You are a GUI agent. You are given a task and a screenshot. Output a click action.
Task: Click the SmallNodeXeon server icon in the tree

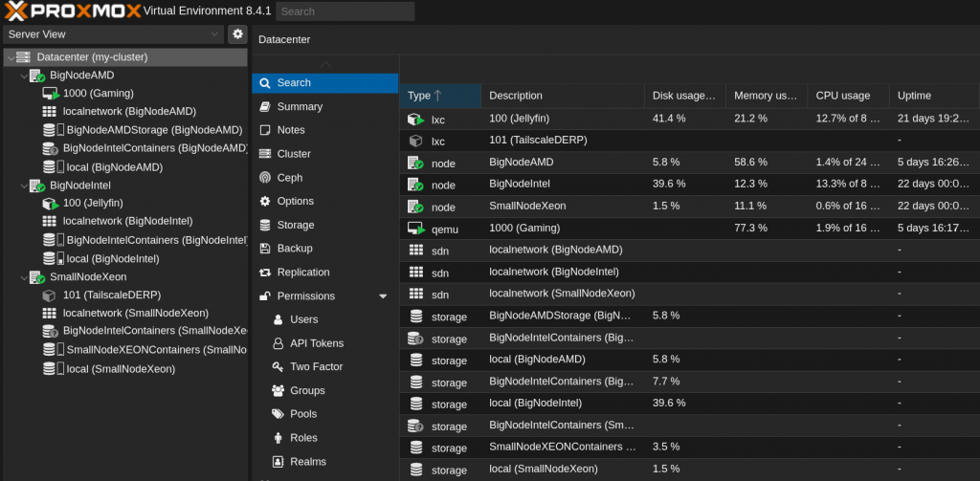click(x=36, y=276)
